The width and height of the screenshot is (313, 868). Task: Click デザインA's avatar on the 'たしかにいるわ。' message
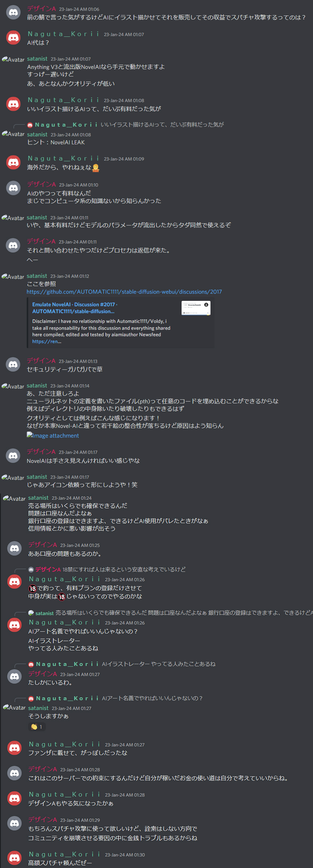(14, 676)
